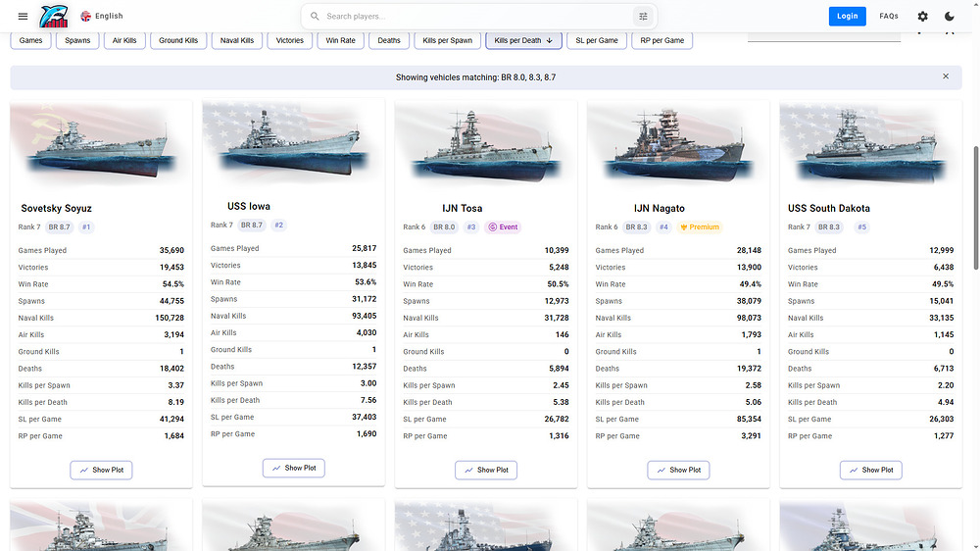
Task: Show Plot for USS Iowa
Action: click(x=294, y=468)
